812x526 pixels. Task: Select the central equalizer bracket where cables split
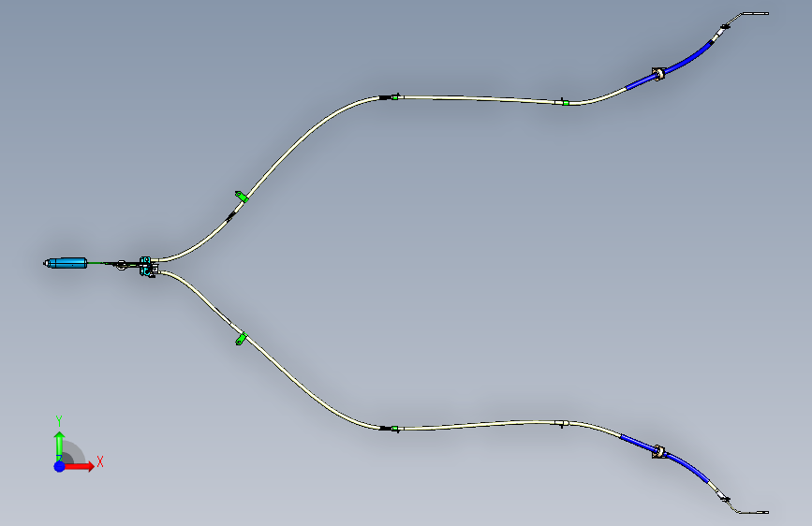[x=148, y=267]
